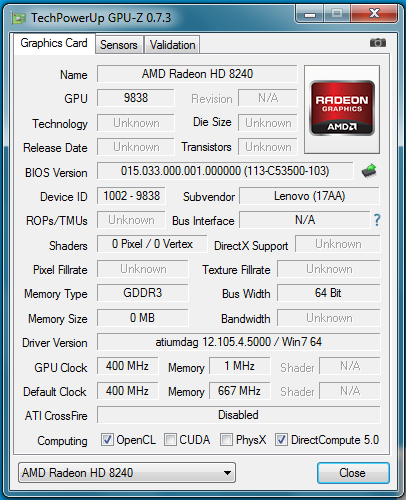Image resolution: width=406 pixels, height=500 pixels.
Task: Toggle the OpenCL checkbox
Action: click(107, 440)
